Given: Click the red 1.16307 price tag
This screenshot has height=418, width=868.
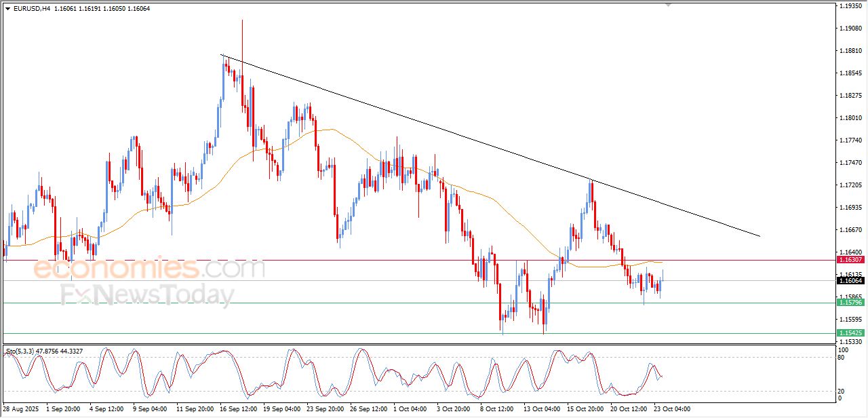Looking at the screenshot, I should [850, 260].
